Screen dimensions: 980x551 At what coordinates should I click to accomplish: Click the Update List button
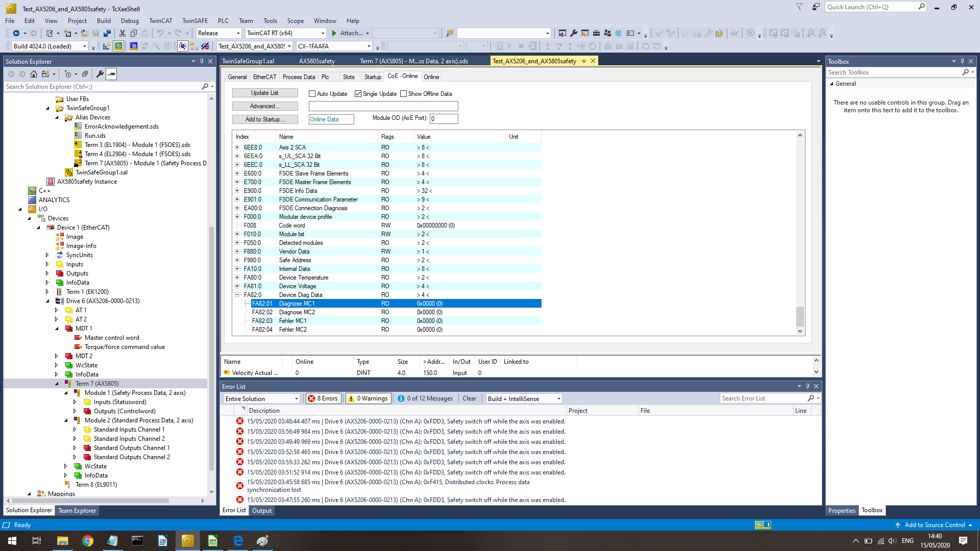pos(265,93)
